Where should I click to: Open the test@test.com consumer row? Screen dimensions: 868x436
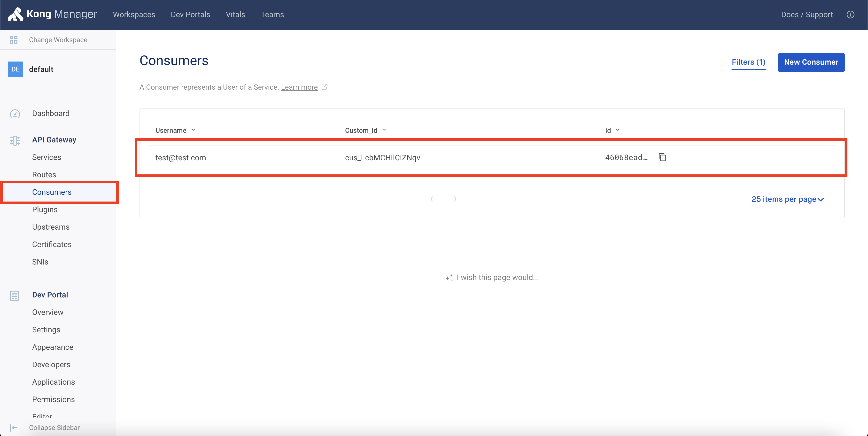(x=181, y=158)
